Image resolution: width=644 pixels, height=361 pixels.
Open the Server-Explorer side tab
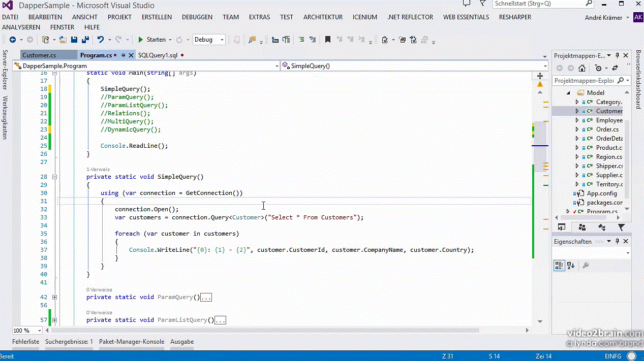pyautogui.click(x=5, y=70)
